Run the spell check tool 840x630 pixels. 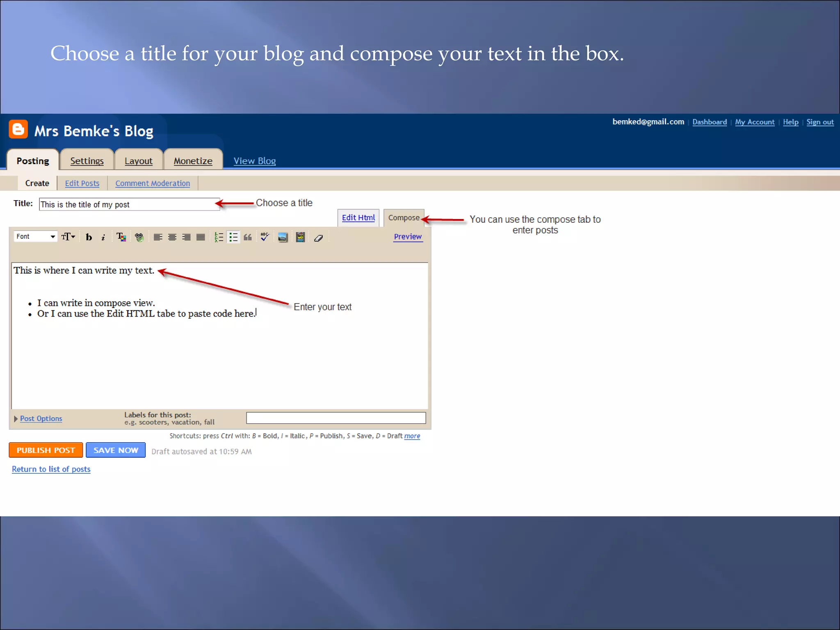[x=265, y=237]
